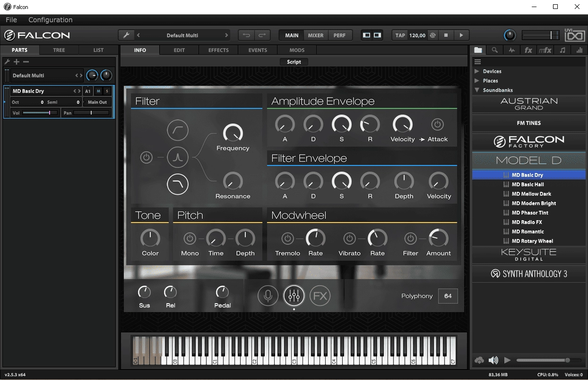Toggle the left sidebar panel view
Image resolution: width=588 pixels, height=380 pixels.
point(367,35)
